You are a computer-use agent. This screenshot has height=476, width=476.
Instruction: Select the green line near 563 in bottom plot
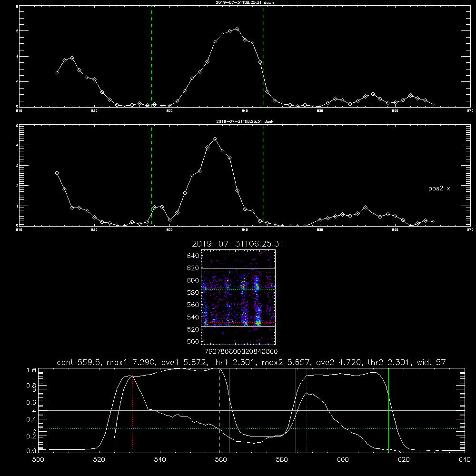[x=229, y=410]
